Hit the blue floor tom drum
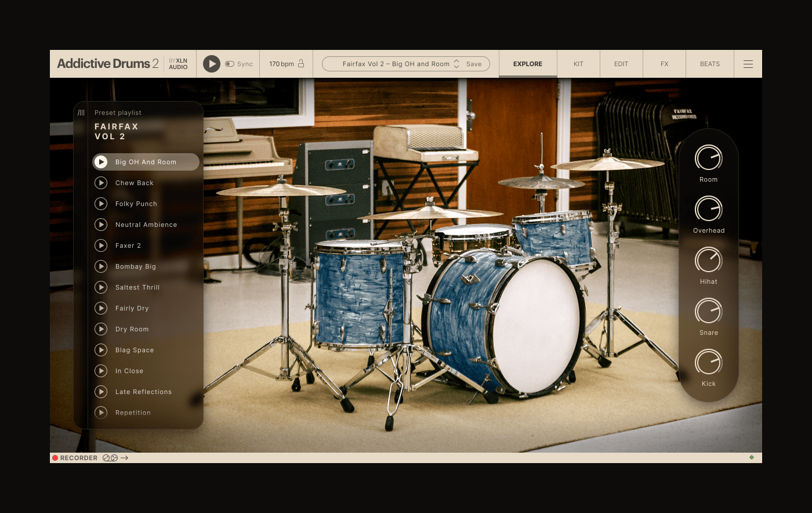Viewport: 812px width, 513px height. coord(359,296)
